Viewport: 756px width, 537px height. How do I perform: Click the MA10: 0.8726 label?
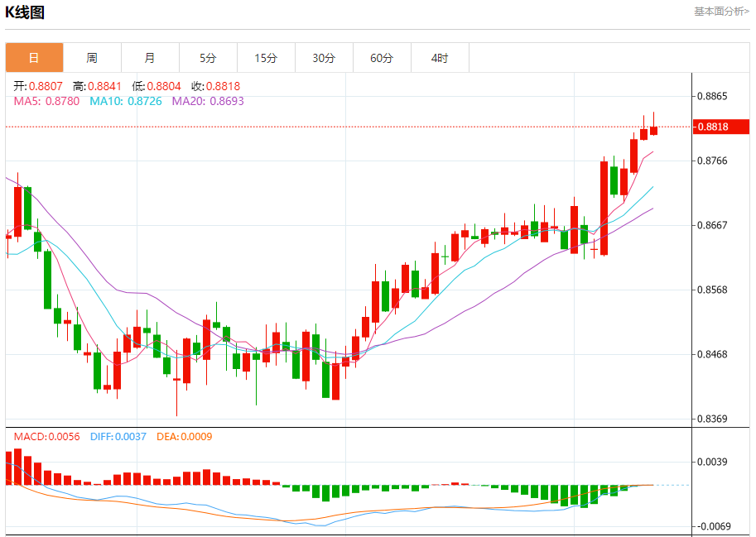pyautogui.click(x=126, y=101)
